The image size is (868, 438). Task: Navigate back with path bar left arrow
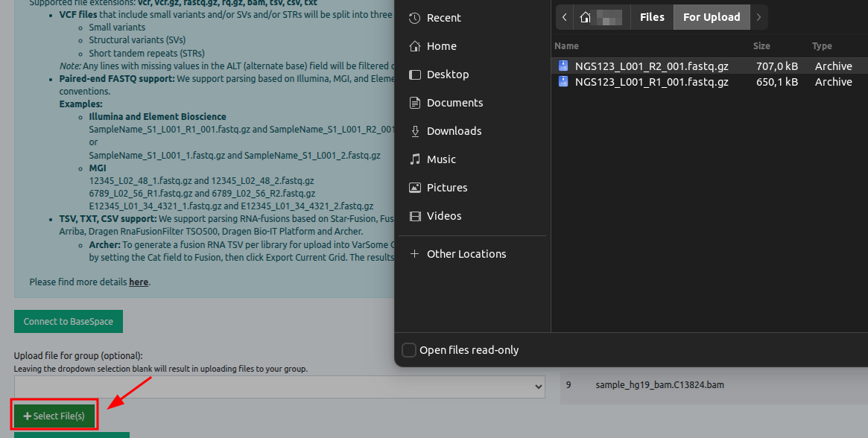pyautogui.click(x=566, y=17)
